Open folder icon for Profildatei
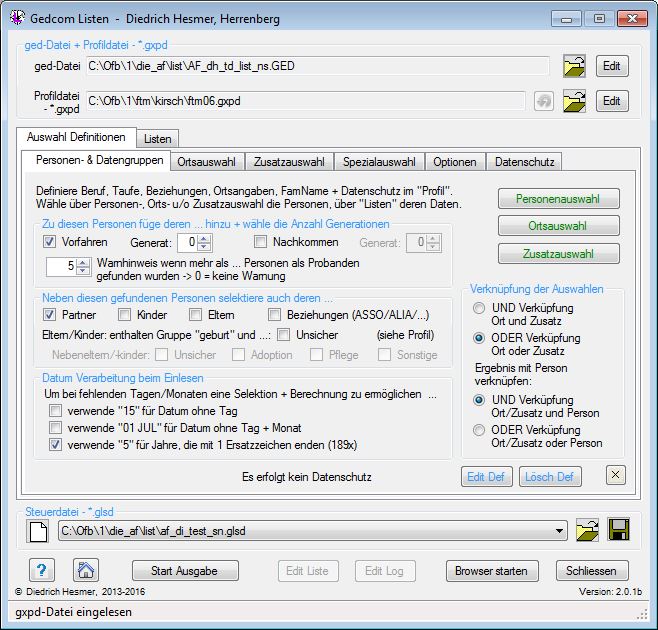This screenshot has height=630, width=658. [x=574, y=101]
